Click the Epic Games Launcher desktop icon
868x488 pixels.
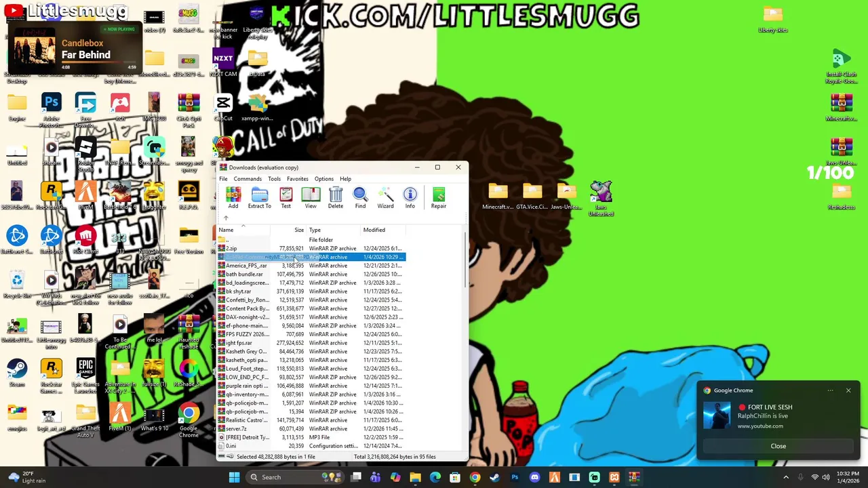tap(85, 376)
